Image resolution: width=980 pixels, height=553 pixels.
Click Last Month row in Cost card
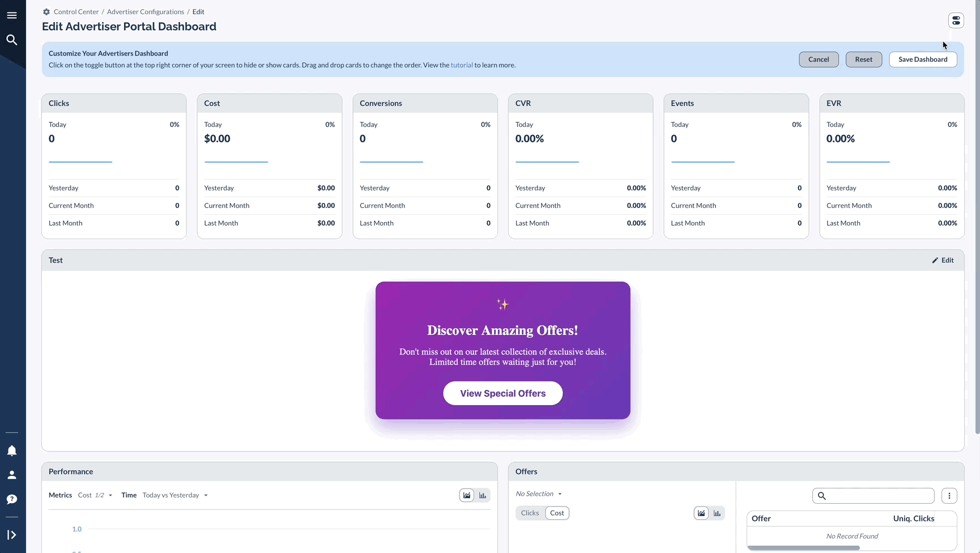pyautogui.click(x=270, y=223)
